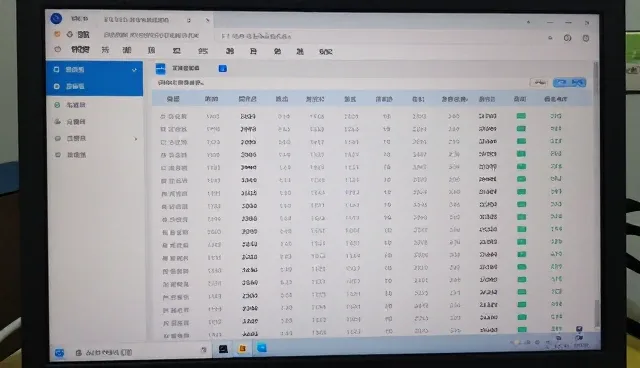Viewport: 640px width, 368px height.
Task: Close the open tab with its x in the title bar
Action: [207, 20]
